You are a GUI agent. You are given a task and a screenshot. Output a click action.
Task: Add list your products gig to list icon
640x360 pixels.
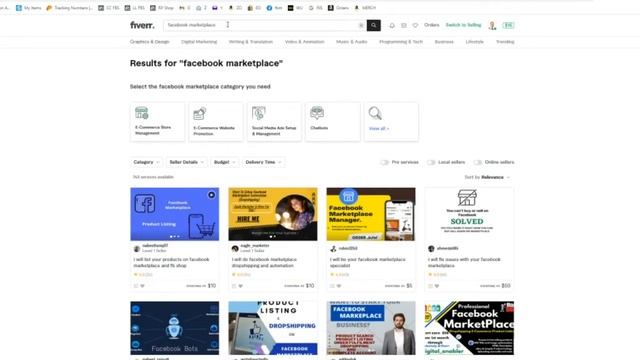coord(136,286)
